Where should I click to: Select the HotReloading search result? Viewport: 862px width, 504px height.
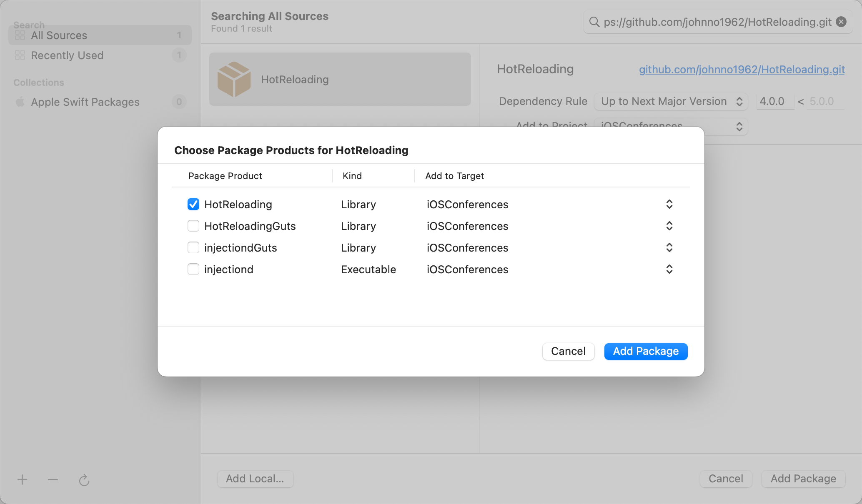(340, 79)
